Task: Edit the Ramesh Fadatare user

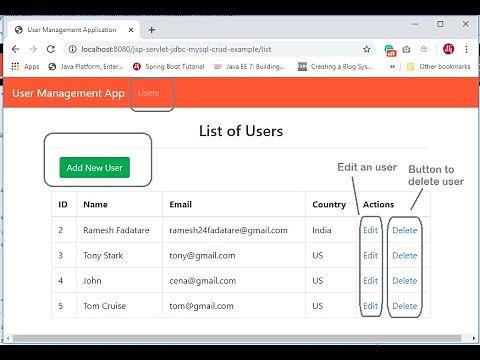Action: click(x=370, y=230)
